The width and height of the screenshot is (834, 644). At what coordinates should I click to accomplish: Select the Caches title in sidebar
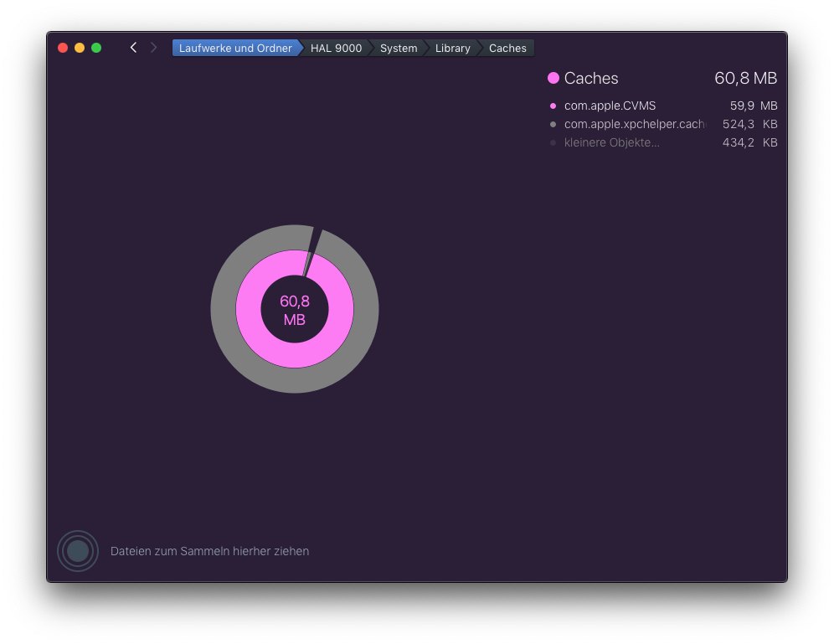pos(591,78)
